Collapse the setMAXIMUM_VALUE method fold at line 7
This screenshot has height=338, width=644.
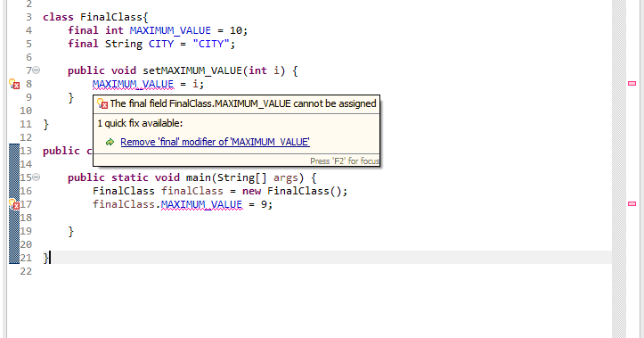[x=37, y=70]
